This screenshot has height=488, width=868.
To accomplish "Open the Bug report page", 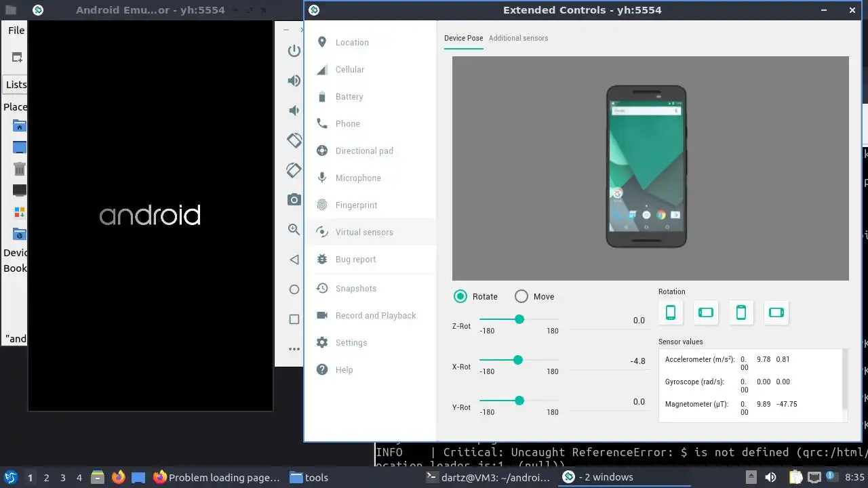I will tap(370, 259).
